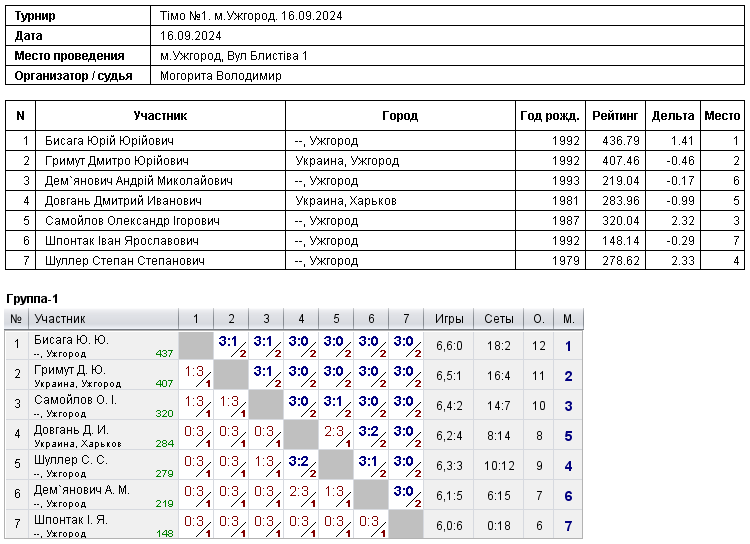Screen dimensions: 750x544
Task: Click the Сеты column header in group table
Action: (x=499, y=319)
